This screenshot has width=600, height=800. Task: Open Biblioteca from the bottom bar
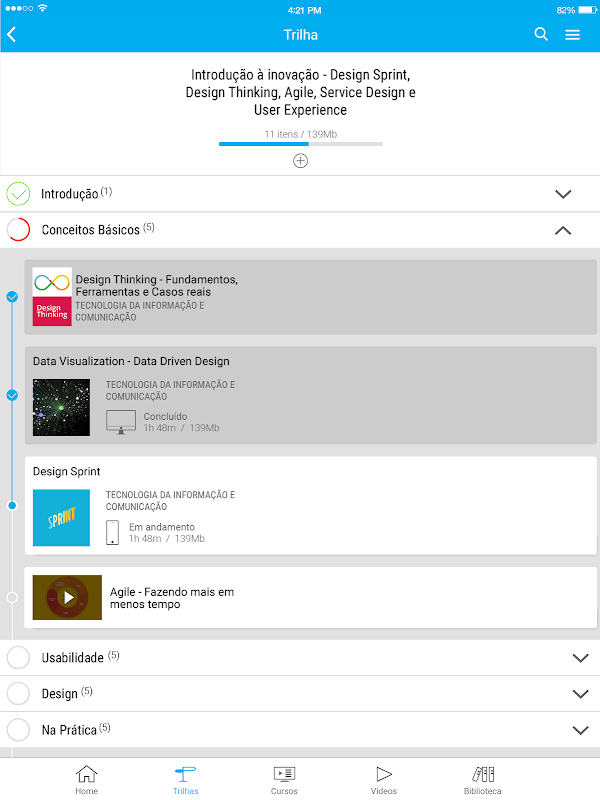click(483, 779)
